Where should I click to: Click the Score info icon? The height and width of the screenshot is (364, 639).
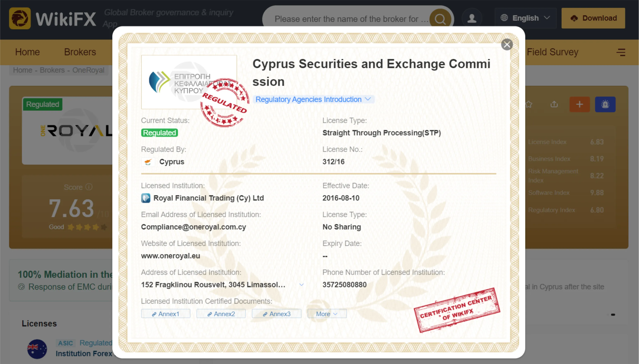[89, 187]
